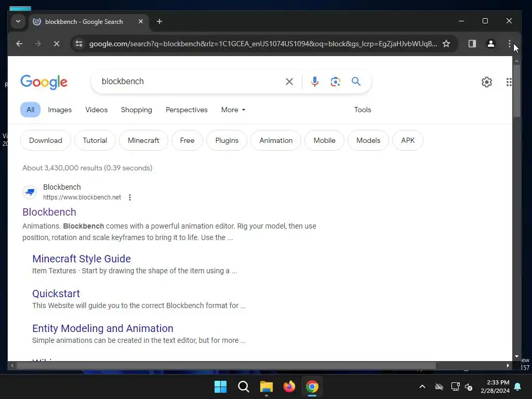
Task: Expand the More search filters dropdown
Action: [x=233, y=110]
